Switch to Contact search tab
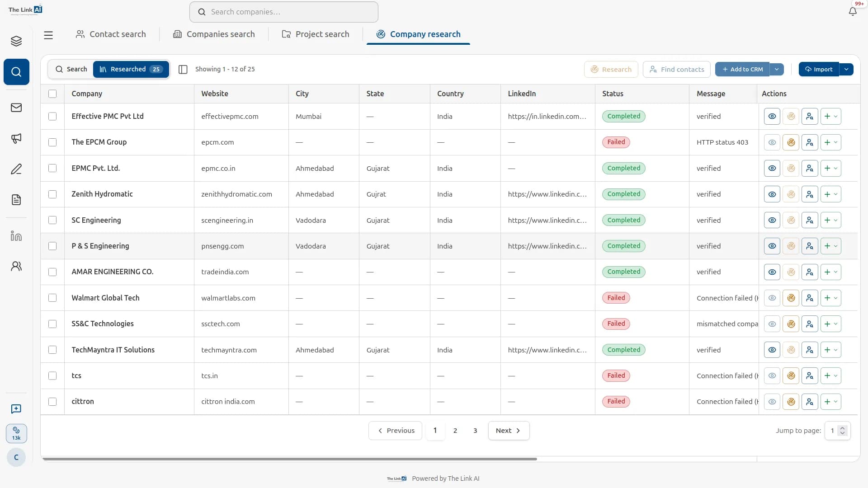868x488 pixels. [x=111, y=34]
